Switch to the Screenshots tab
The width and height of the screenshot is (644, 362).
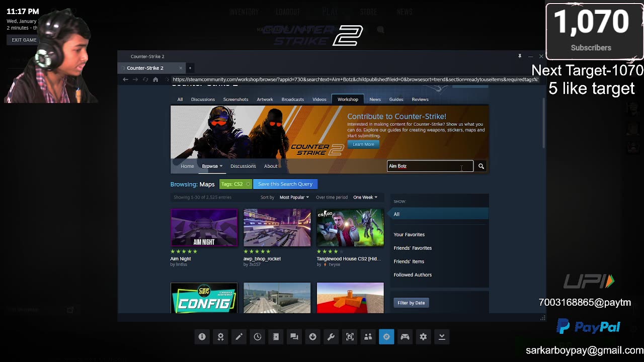click(235, 100)
